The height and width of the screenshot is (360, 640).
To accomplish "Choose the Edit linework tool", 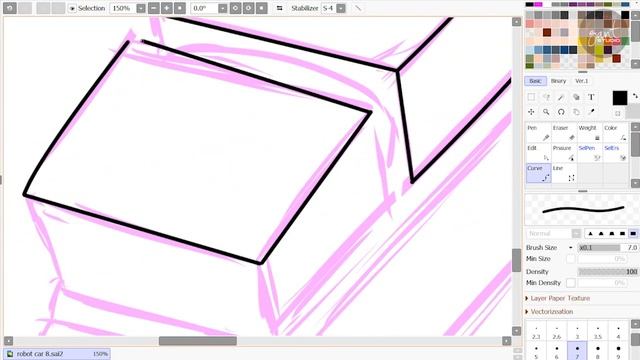I will point(538,153).
